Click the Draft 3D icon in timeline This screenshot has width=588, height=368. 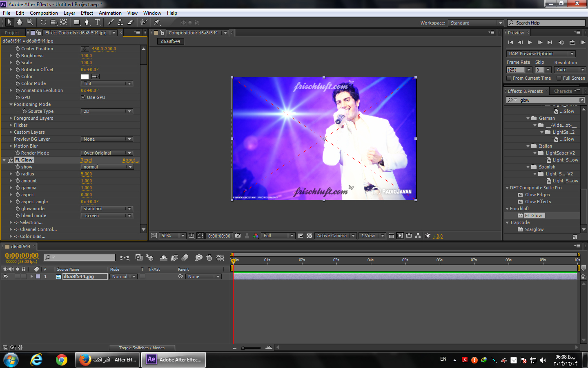point(150,258)
